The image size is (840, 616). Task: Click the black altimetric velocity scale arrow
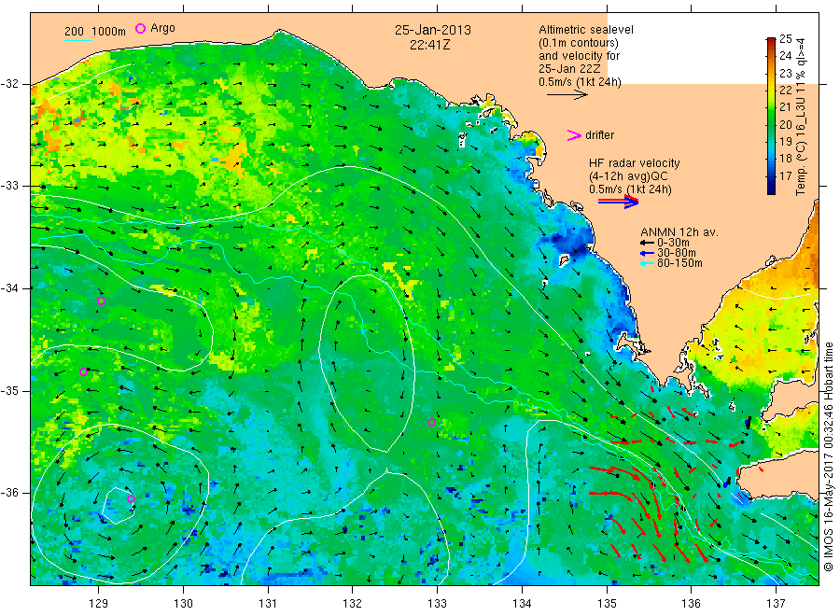[x=567, y=95]
